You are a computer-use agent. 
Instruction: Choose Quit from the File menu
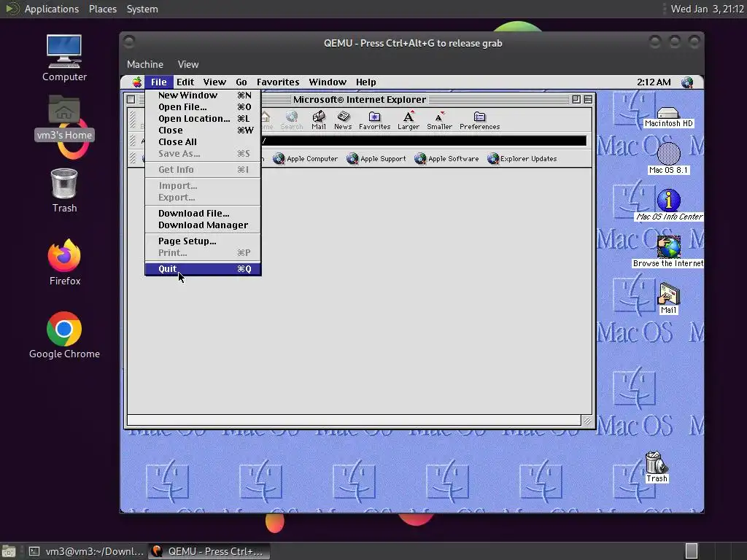click(203, 269)
